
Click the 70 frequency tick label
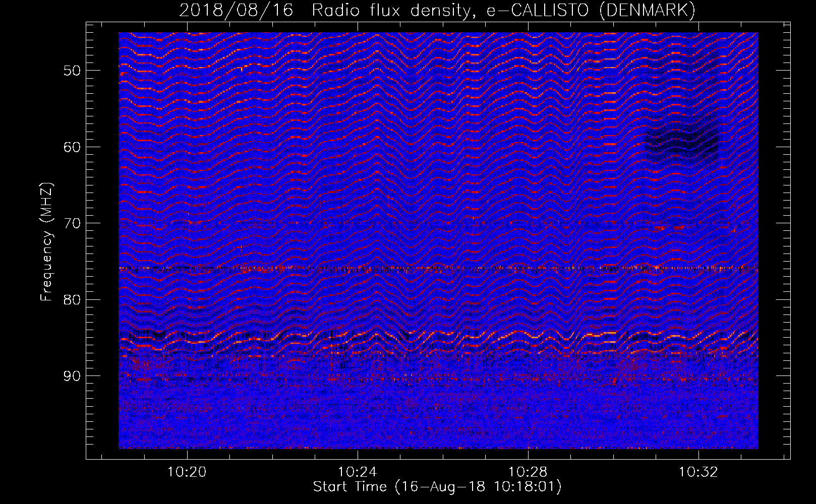72,223
